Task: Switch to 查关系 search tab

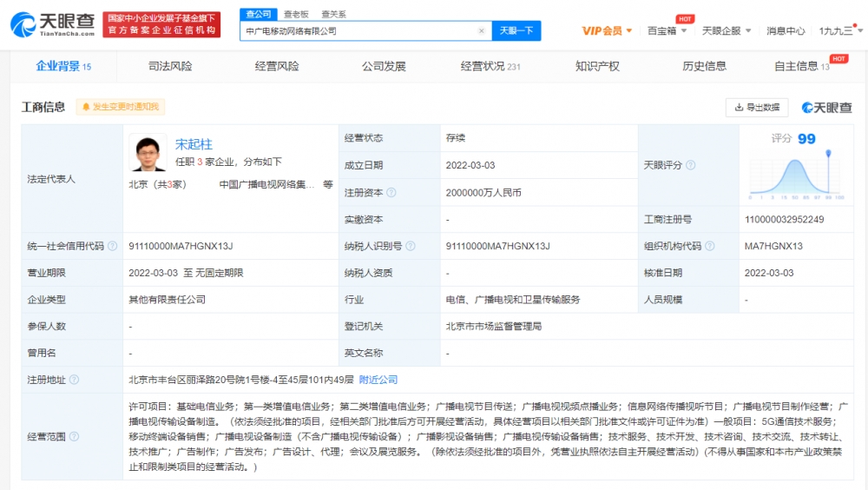Action: 334,15
